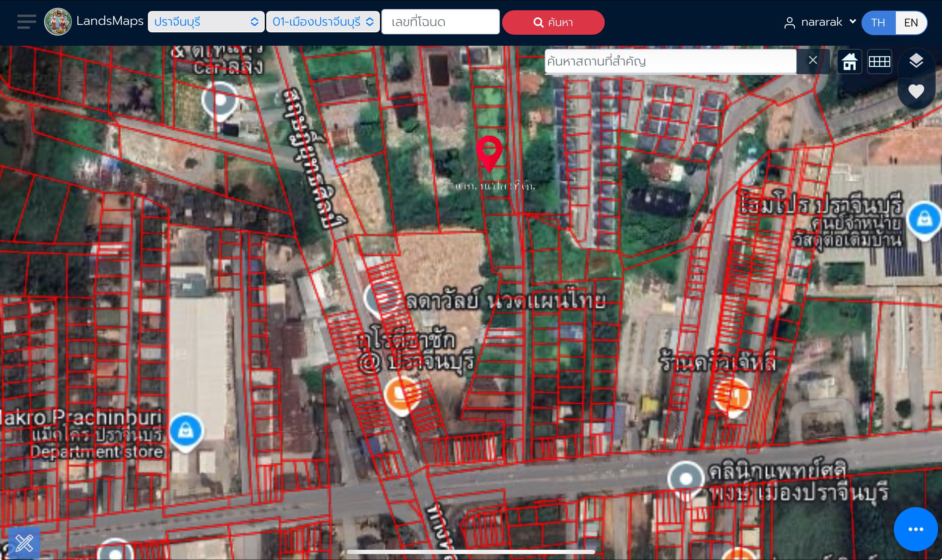Viewport: 942px width, 560px height.
Task: Click the Makro Prachinburi shopping bag marker
Action: pyautogui.click(x=186, y=433)
